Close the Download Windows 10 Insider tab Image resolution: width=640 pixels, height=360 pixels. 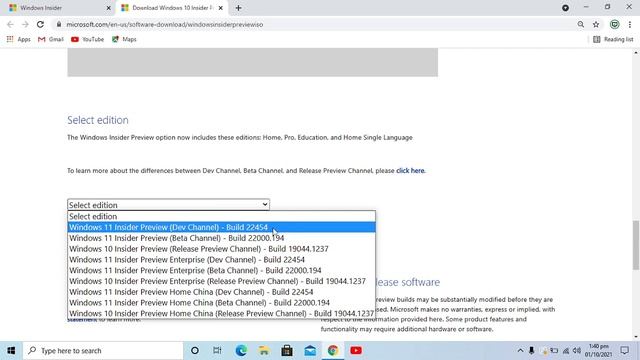tap(220, 8)
